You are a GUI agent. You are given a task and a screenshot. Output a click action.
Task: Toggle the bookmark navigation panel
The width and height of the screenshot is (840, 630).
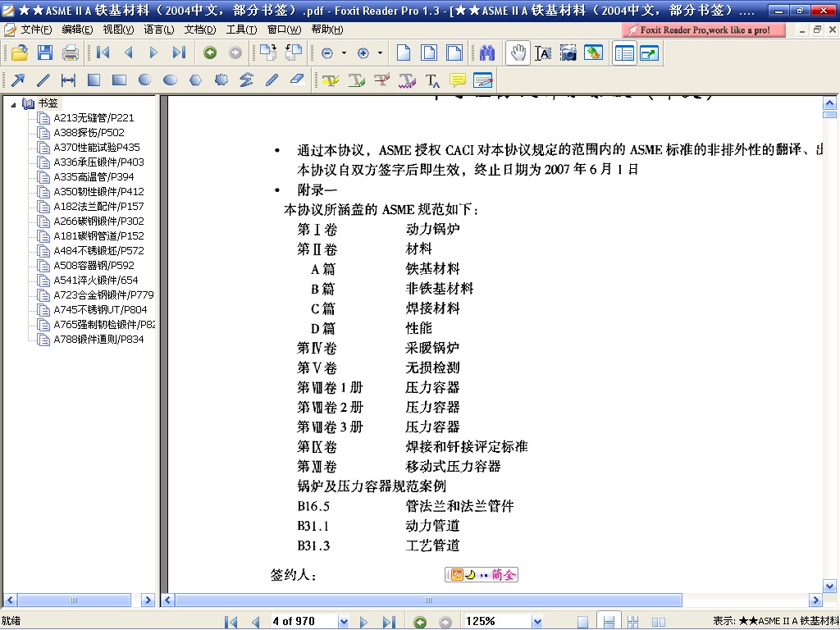[x=624, y=53]
